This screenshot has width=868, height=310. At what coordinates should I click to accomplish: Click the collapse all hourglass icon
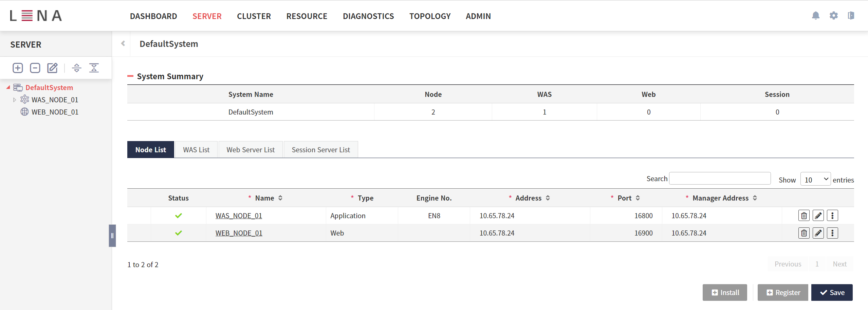coord(94,68)
